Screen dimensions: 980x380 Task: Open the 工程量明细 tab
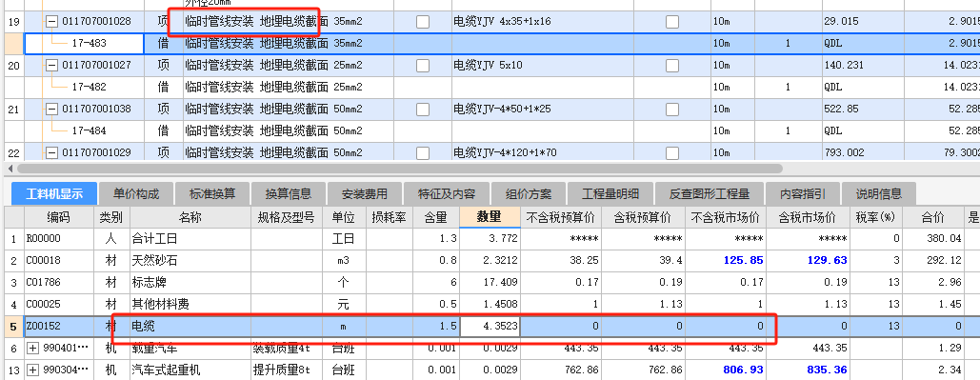611,193
